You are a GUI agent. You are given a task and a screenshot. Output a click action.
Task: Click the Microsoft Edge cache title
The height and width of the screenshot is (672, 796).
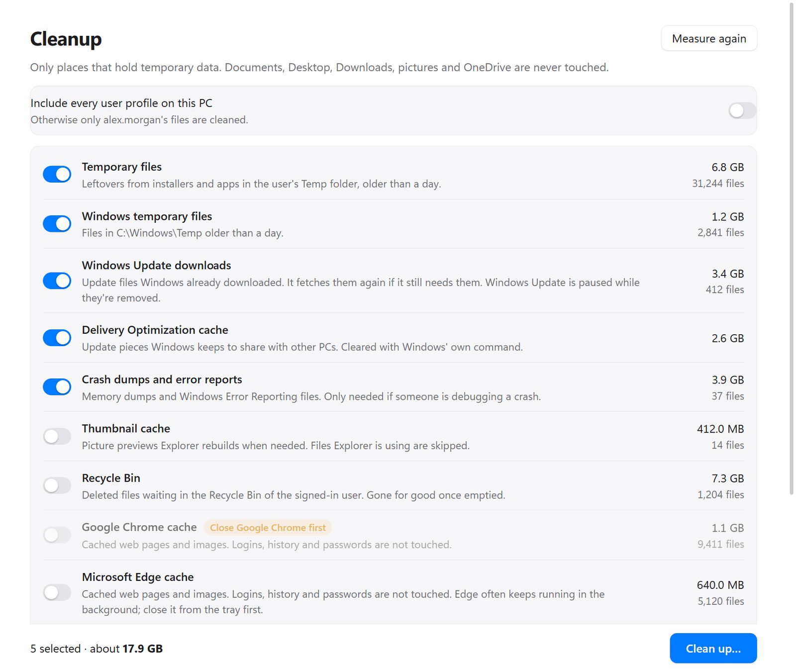[x=138, y=577]
